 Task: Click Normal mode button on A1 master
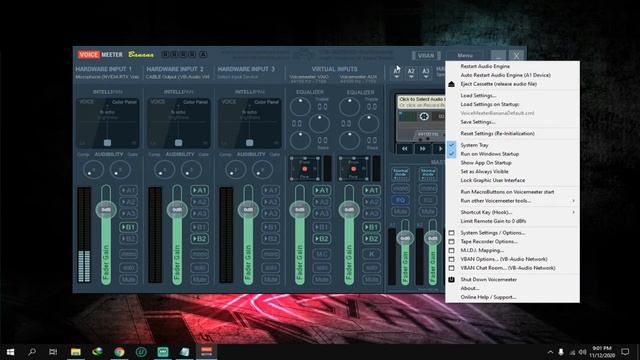tap(400, 174)
